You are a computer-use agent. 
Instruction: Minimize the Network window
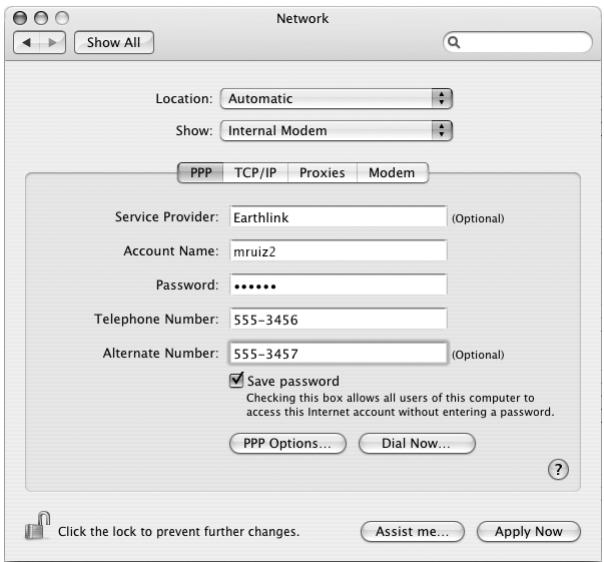pos(41,18)
